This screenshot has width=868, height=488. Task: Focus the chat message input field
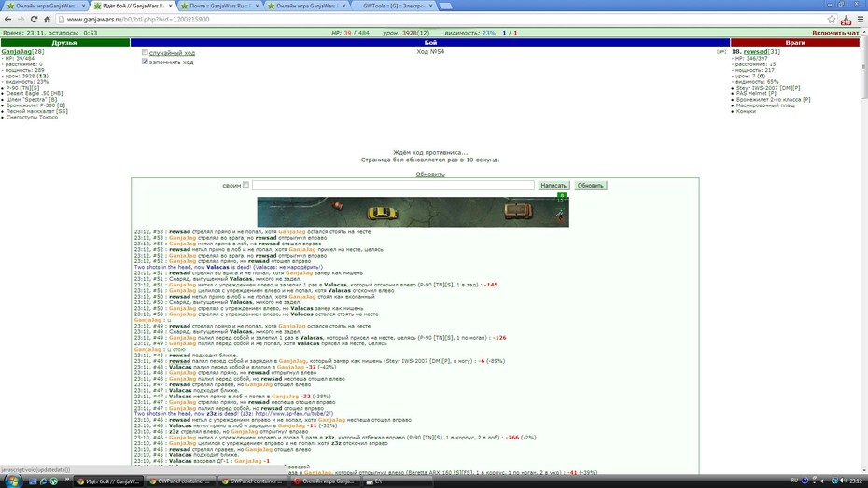point(393,186)
